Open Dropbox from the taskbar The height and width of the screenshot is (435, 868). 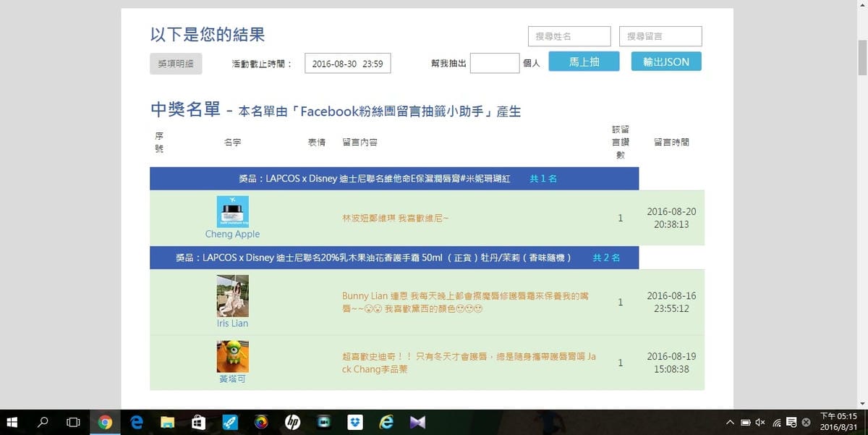pos(354,422)
